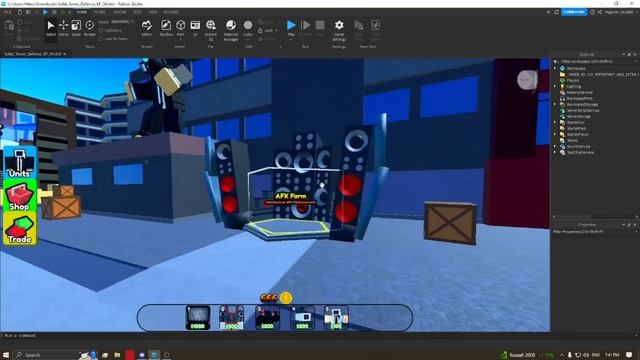Open the Terrain Editor

coord(147,28)
